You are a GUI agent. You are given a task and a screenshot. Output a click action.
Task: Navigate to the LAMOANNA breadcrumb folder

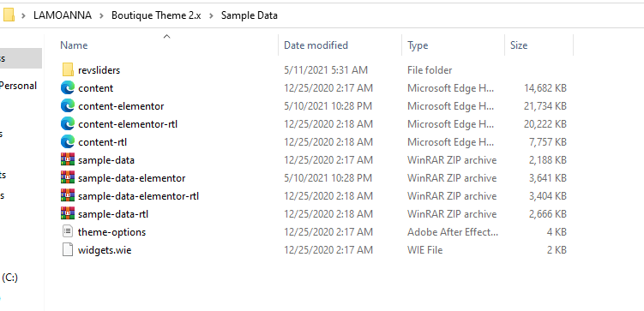(x=63, y=15)
